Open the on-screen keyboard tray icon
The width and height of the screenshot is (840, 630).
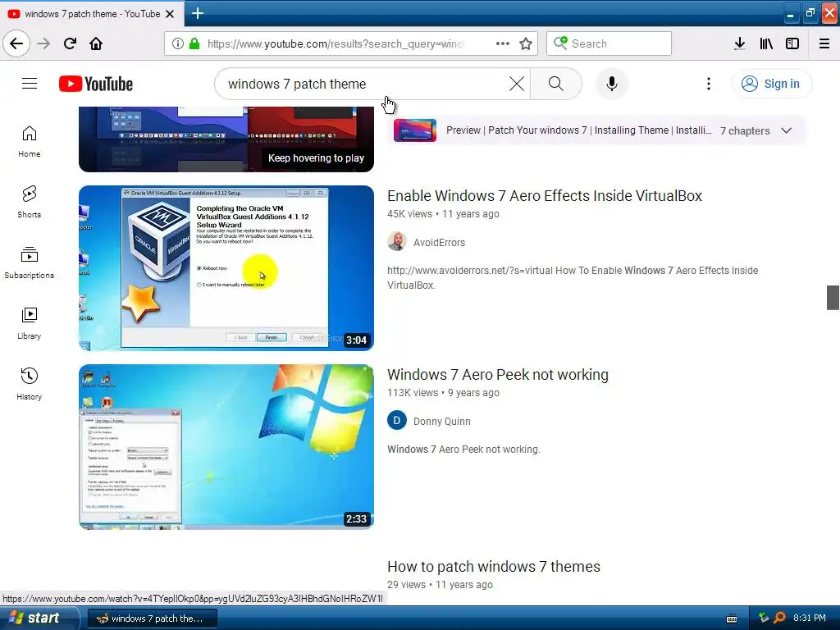[731, 619]
